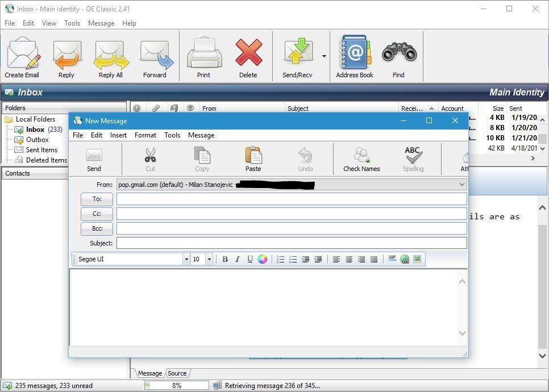The height and width of the screenshot is (392, 549).
Task: Click the Paste clipboard icon
Action: (x=253, y=155)
